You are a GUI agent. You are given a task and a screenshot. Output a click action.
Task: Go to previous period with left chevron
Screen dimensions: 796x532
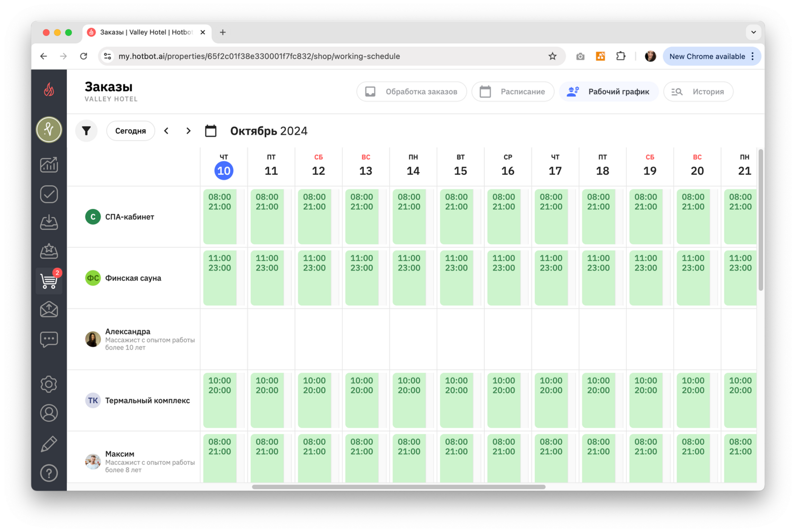(x=166, y=131)
